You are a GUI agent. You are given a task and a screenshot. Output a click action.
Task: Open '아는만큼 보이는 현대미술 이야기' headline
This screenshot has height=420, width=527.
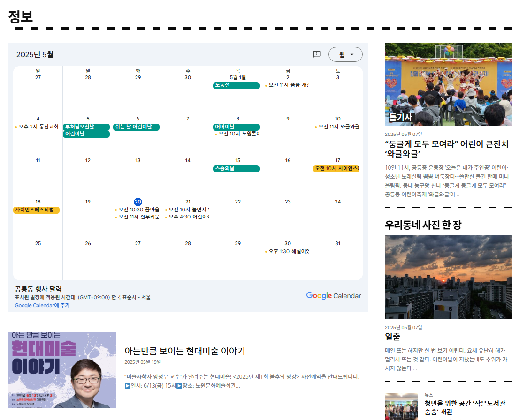point(185,351)
